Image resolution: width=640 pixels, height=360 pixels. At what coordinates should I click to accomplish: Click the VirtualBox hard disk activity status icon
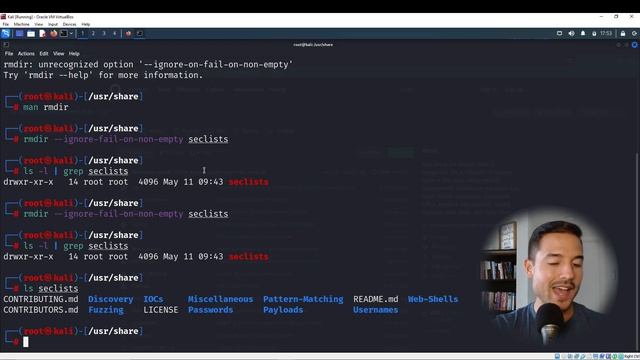(x=557, y=357)
